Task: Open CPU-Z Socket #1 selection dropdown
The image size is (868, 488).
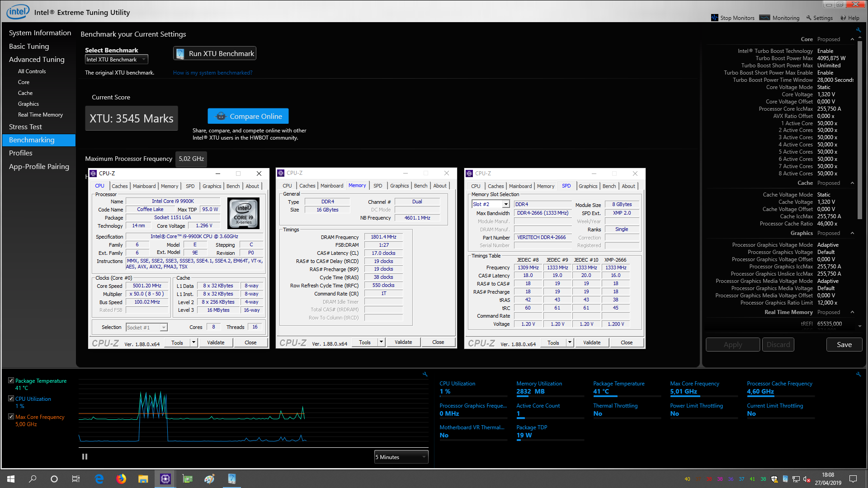Action: (147, 327)
